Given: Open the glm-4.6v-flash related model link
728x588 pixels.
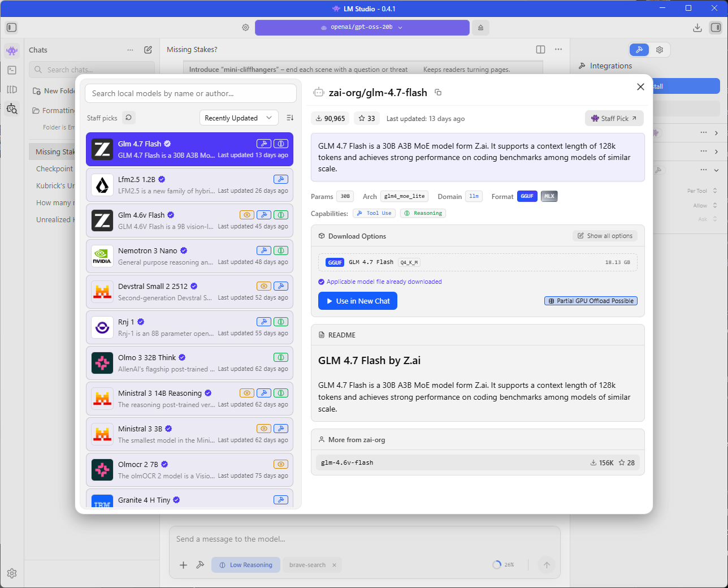Looking at the screenshot, I should coord(347,462).
